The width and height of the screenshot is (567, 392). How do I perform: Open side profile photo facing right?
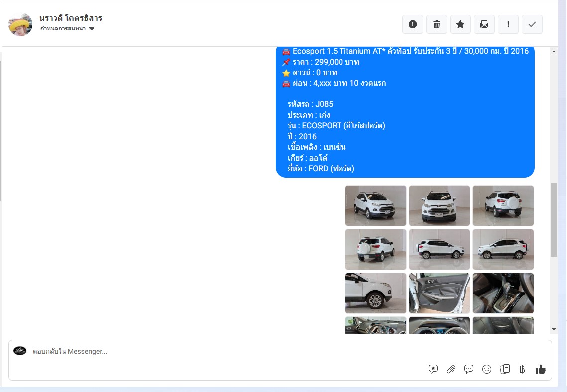pyautogui.click(x=440, y=249)
